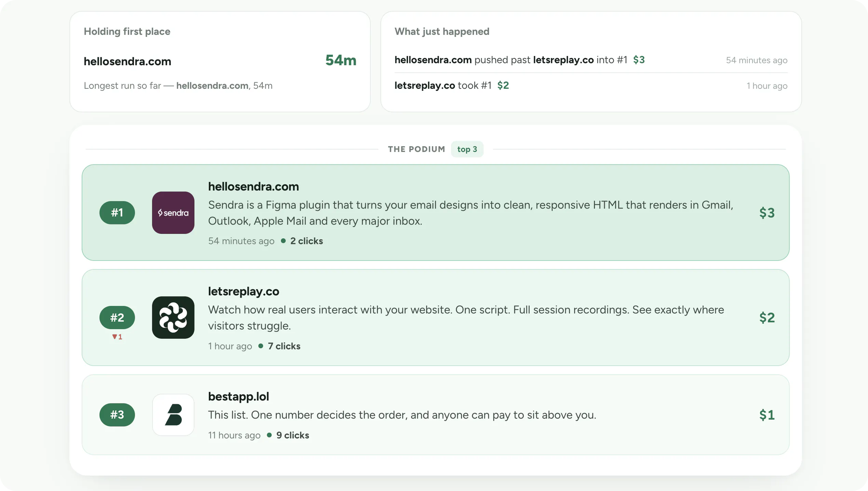Click the $2 price on letsreplay.co row
The height and width of the screenshot is (491, 868).
(767, 318)
